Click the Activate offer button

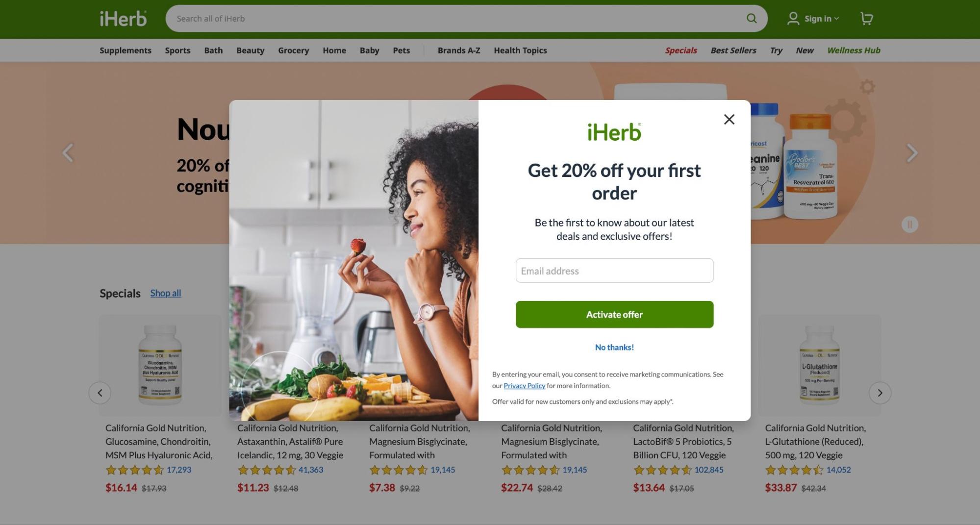pos(614,314)
